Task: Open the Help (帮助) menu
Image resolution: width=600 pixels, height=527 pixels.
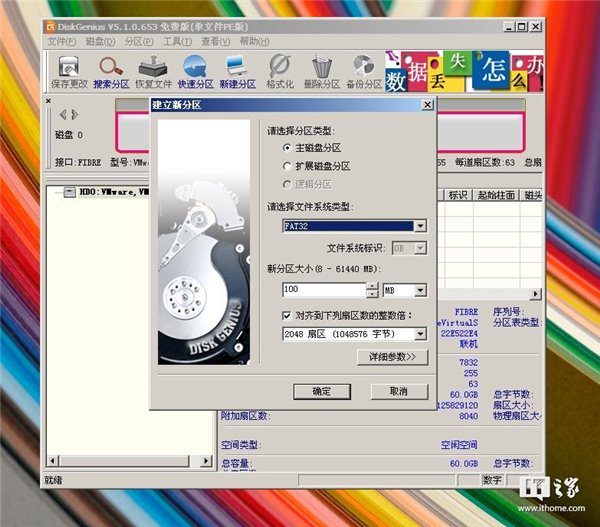Action: pos(254,41)
